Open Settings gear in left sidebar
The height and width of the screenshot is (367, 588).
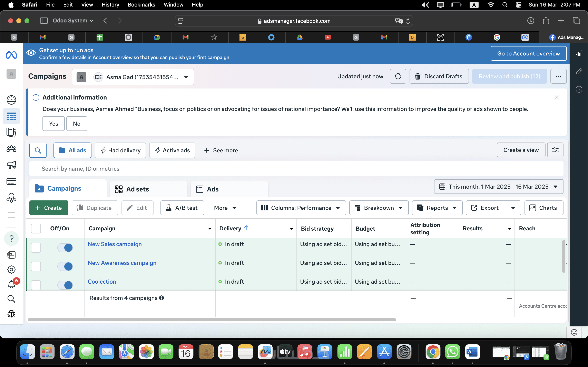11,269
